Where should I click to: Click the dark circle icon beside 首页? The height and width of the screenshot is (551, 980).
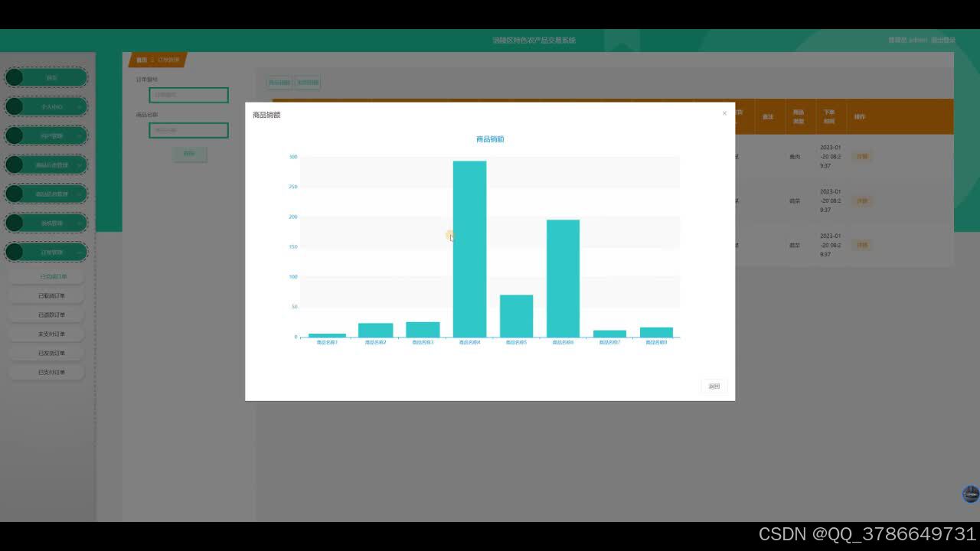tap(15, 77)
